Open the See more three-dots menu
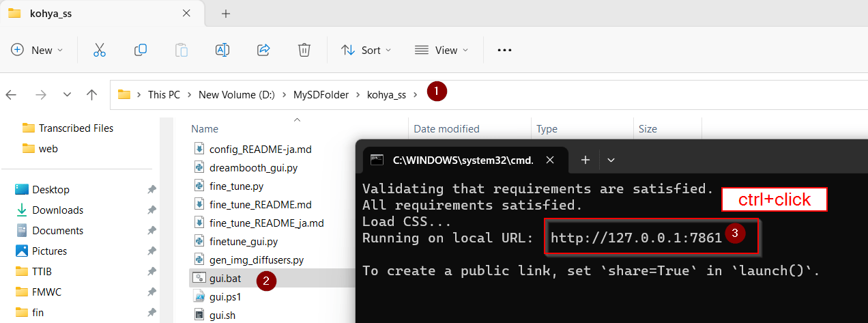This screenshot has width=868, height=323. tap(504, 50)
